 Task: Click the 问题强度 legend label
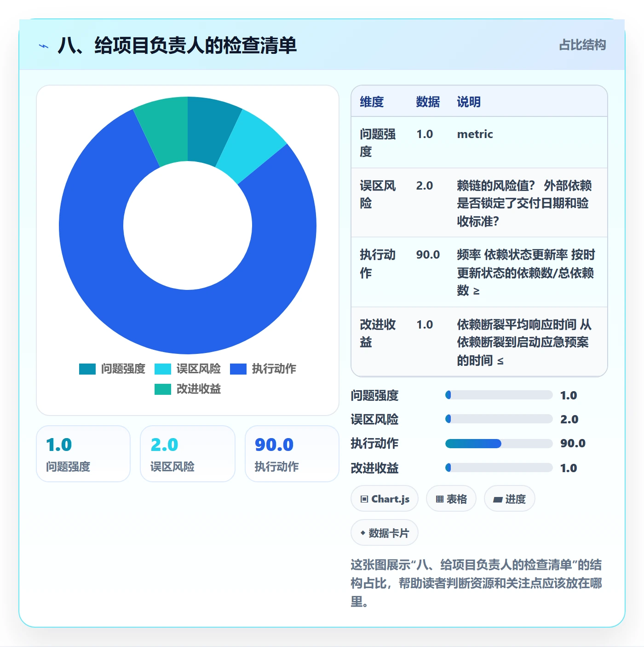click(x=123, y=369)
